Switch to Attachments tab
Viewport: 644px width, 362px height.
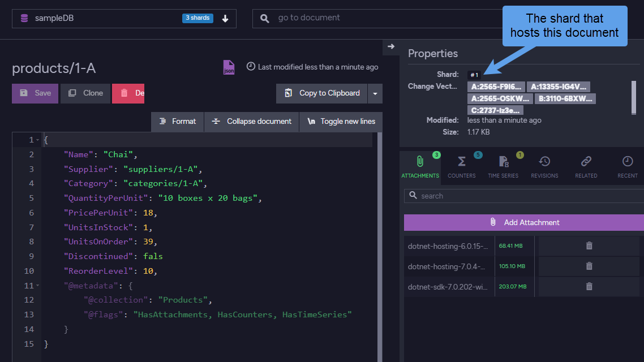tap(420, 167)
